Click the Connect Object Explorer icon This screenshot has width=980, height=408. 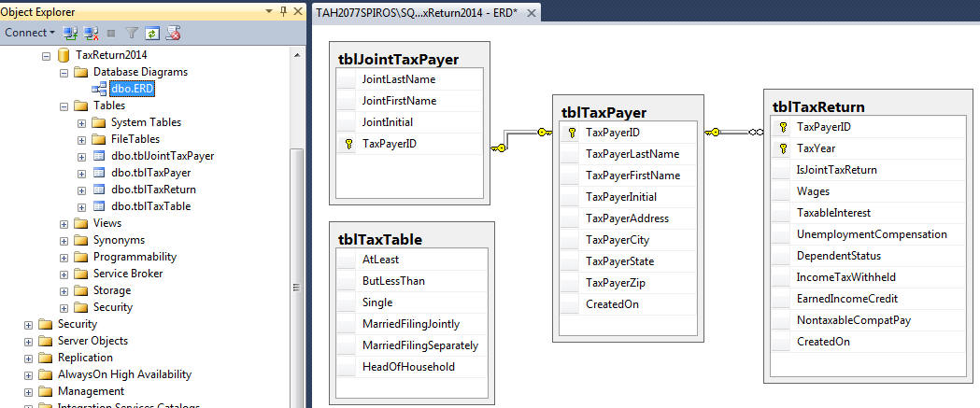click(71, 33)
